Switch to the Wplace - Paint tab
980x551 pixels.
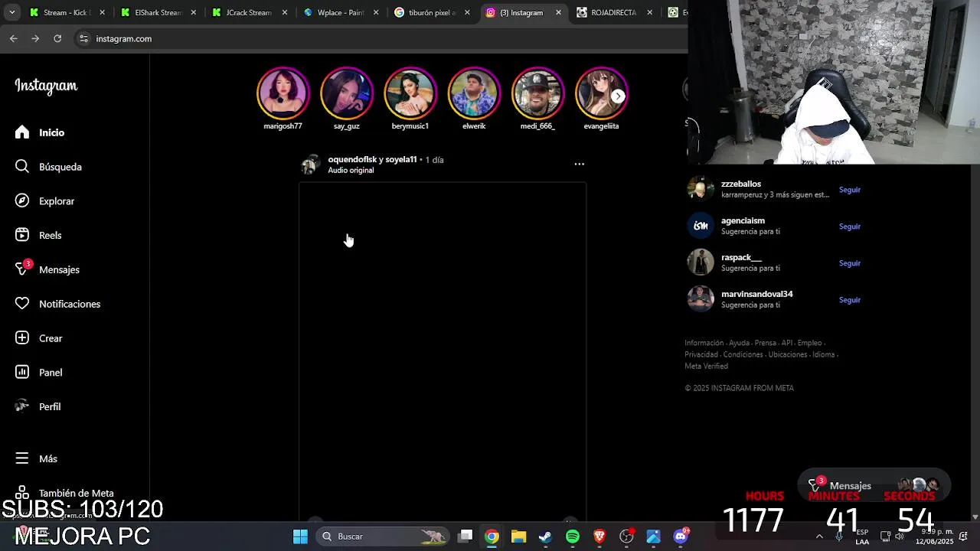(x=340, y=12)
